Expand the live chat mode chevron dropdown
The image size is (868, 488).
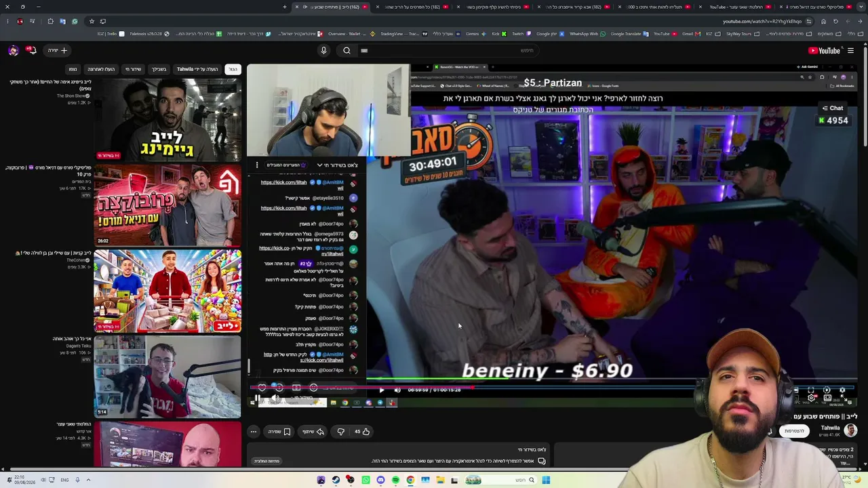tap(319, 165)
